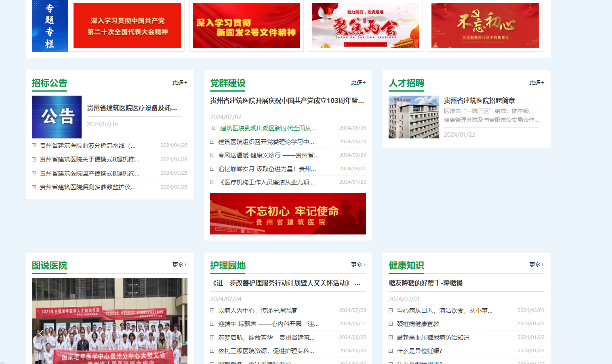Image resolution: width=612 pixels, height=364 pixels.
Task: Open the 健康知识 section heading
Action: pos(406,266)
